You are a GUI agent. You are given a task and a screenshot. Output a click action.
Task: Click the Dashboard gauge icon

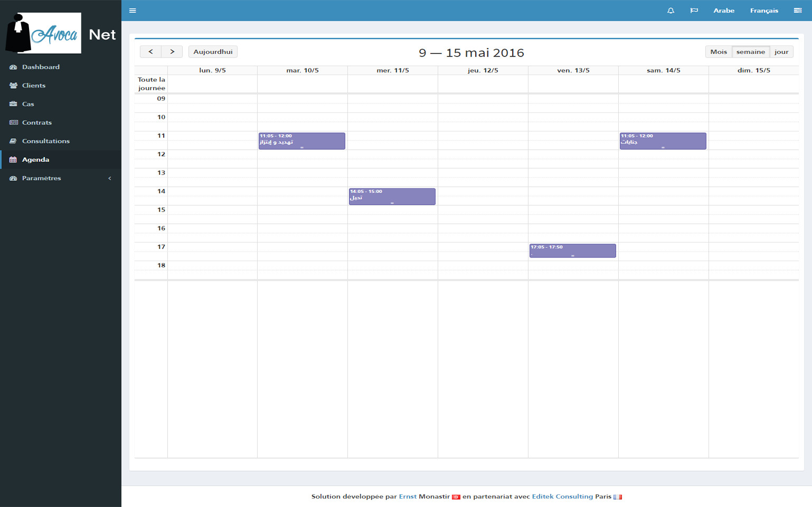13,67
